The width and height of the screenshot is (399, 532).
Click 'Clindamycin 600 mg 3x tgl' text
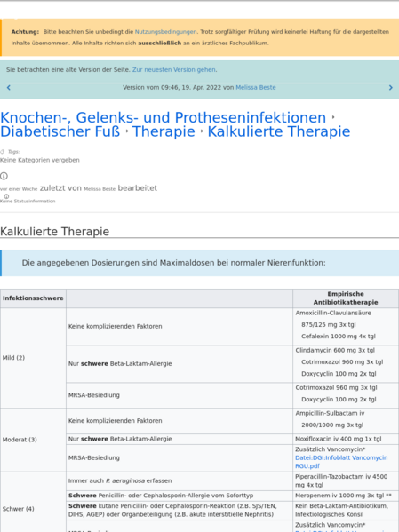pyautogui.click(x=335, y=350)
